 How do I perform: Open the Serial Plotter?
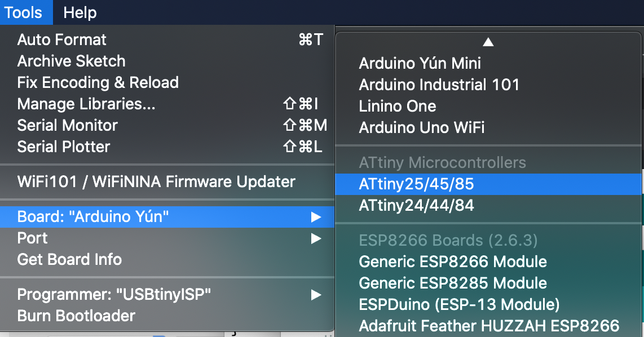point(63,147)
